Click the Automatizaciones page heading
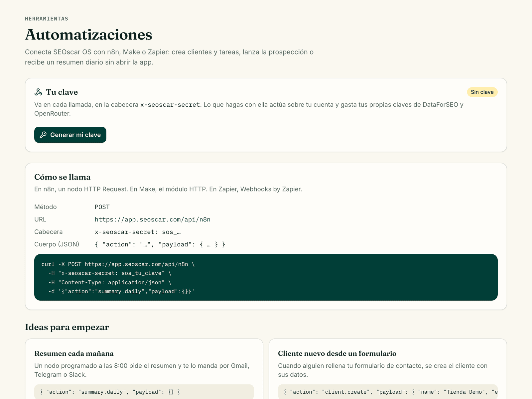The height and width of the screenshot is (399, 532). point(88,35)
